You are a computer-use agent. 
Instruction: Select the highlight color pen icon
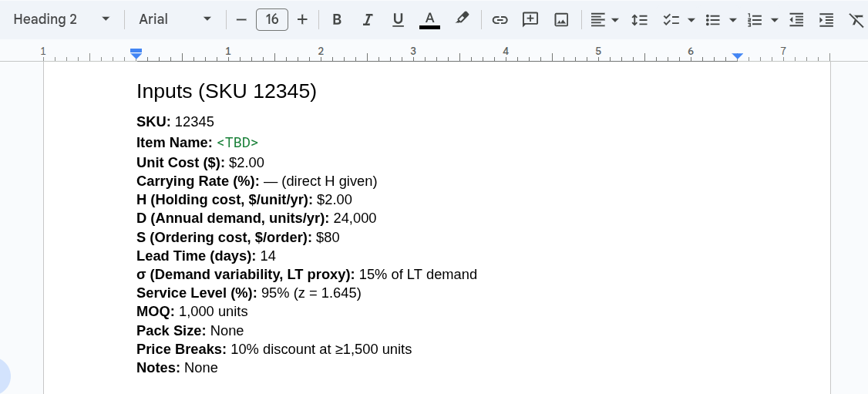point(462,19)
